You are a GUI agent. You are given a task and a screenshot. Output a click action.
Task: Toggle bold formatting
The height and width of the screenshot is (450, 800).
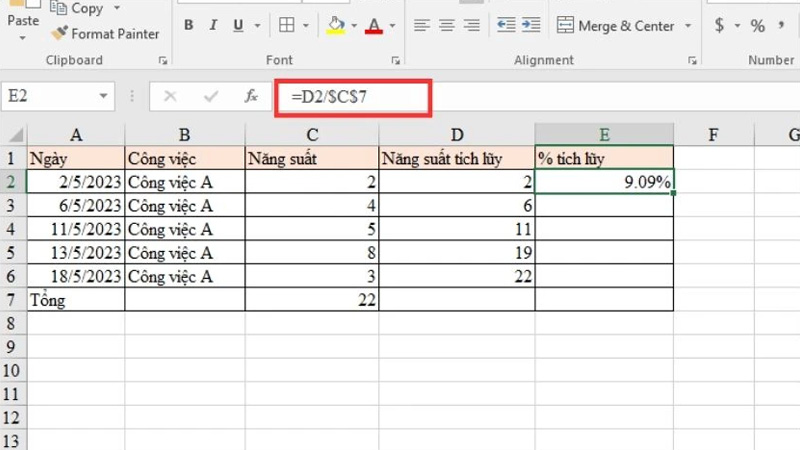pos(188,25)
